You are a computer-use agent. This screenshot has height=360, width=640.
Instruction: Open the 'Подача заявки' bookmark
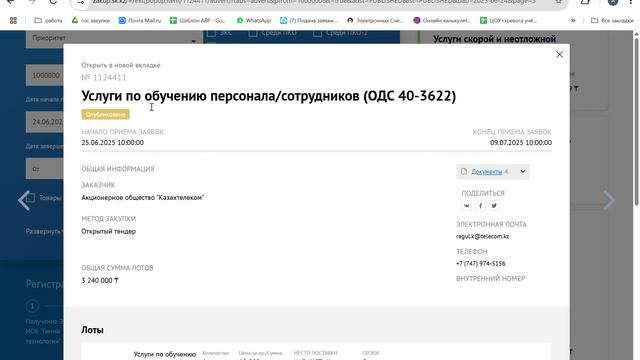point(309,20)
